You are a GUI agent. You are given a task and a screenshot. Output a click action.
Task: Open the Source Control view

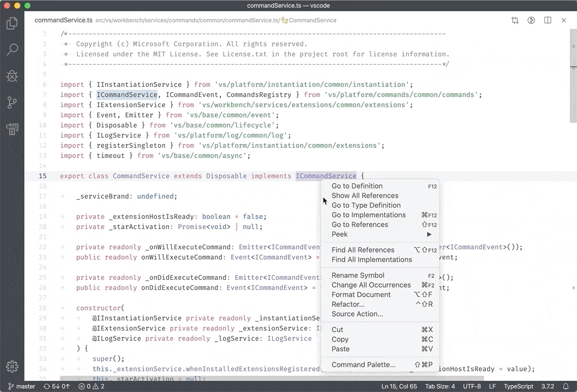(12, 102)
